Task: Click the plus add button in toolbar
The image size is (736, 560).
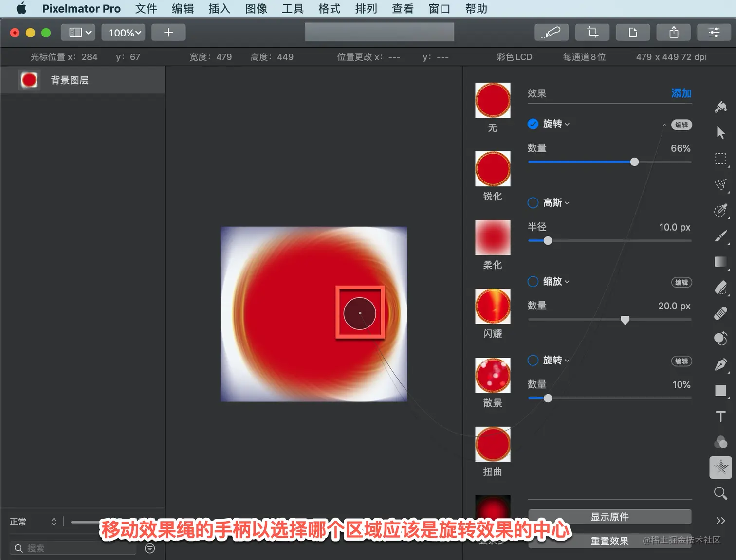Action: click(x=168, y=33)
